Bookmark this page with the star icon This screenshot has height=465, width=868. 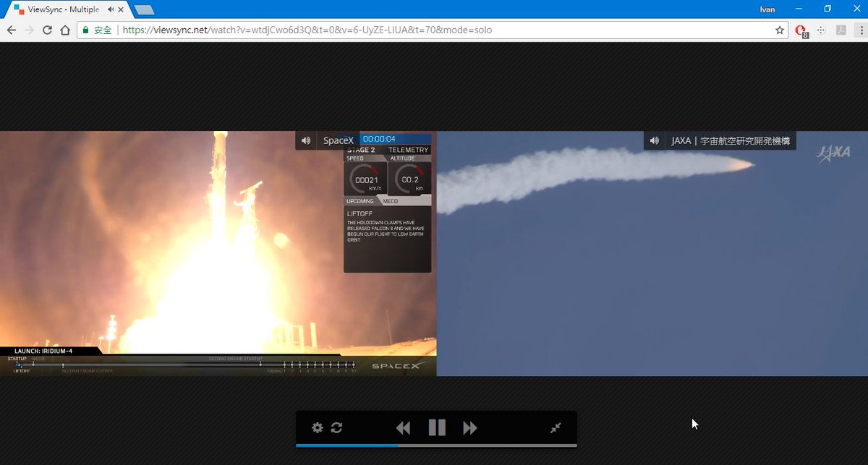780,30
